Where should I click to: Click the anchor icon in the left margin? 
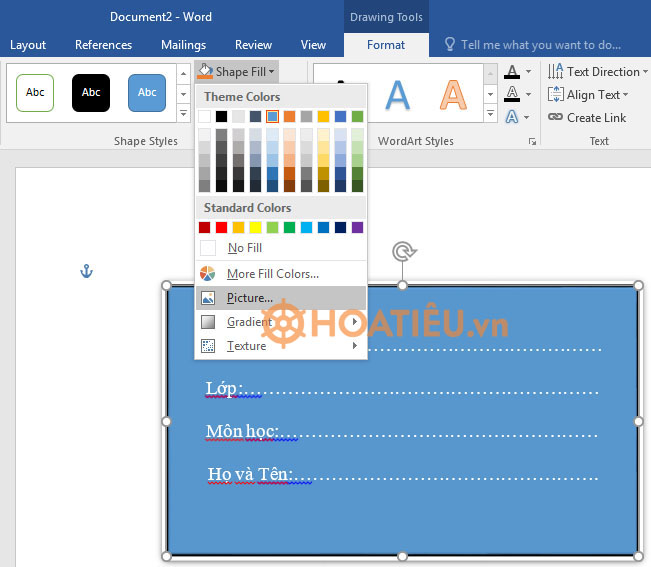pyautogui.click(x=86, y=272)
